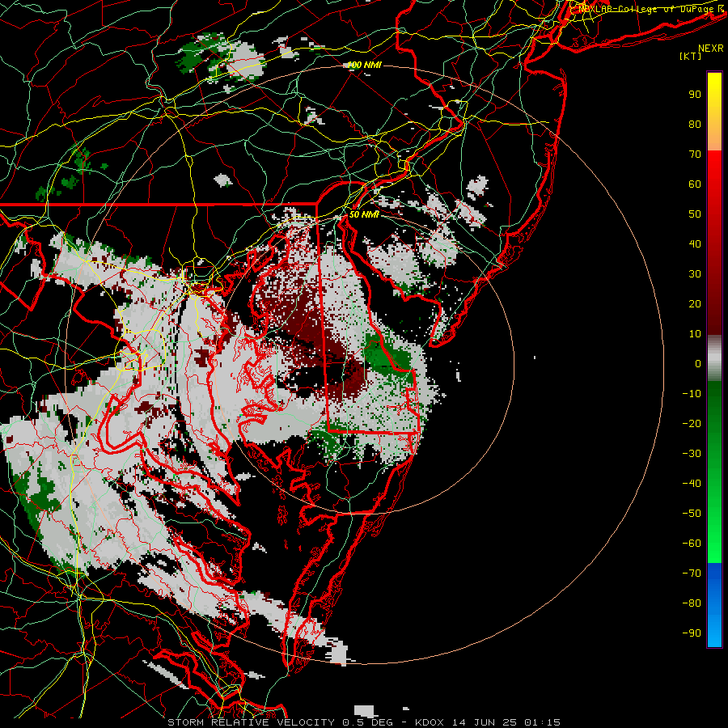
Task: Click the yellow top segment of color bar
Action: [714, 112]
